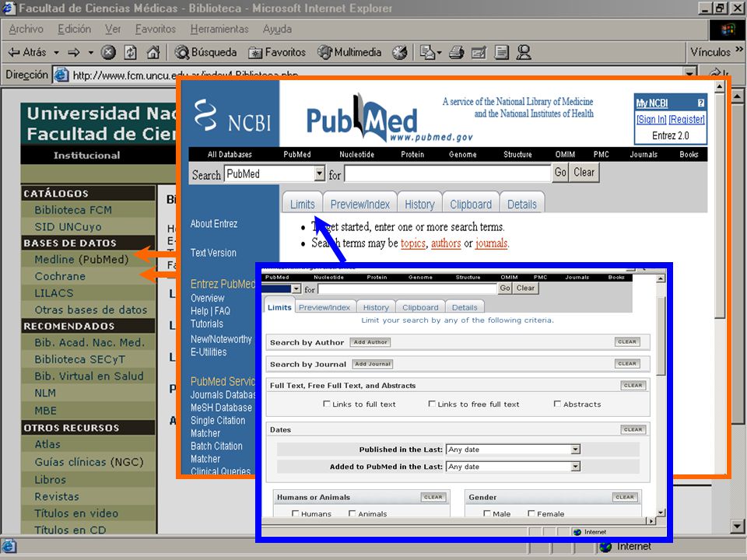Open the Ver menu
Viewport: 747px width, 560px height.
[113, 29]
